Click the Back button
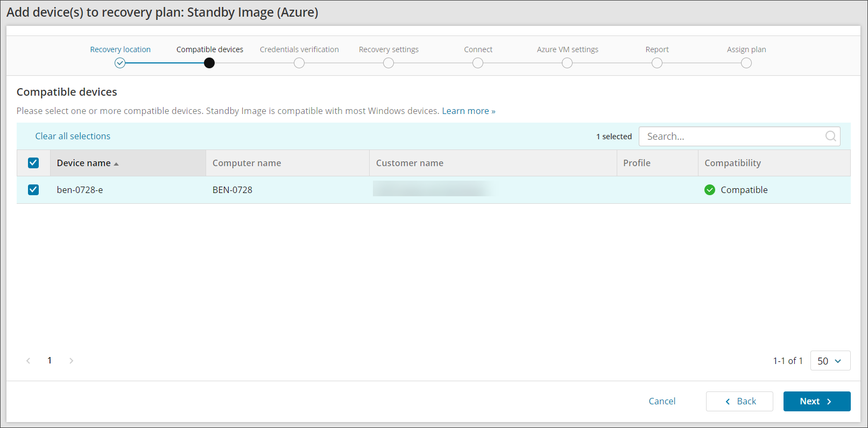 click(739, 401)
